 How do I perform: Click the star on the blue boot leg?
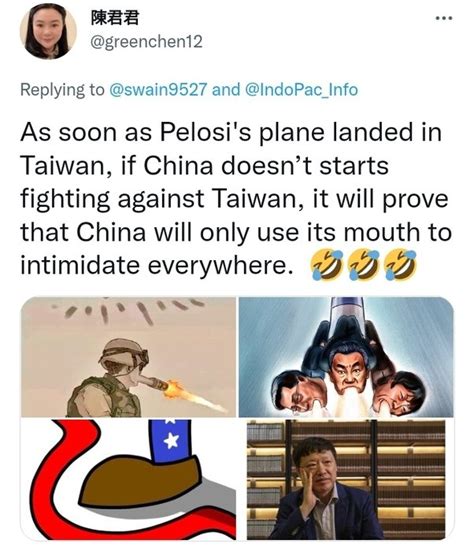pyautogui.click(x=171, y=441)
